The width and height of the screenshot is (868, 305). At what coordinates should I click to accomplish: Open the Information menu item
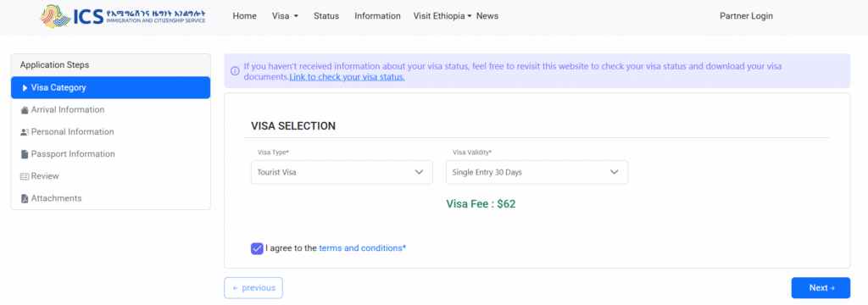pos(377,16)
